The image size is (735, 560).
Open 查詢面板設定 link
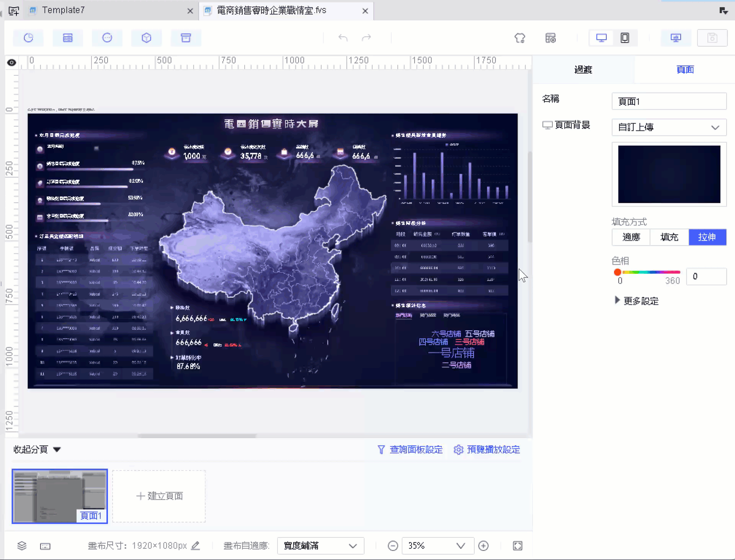point(410,449)
